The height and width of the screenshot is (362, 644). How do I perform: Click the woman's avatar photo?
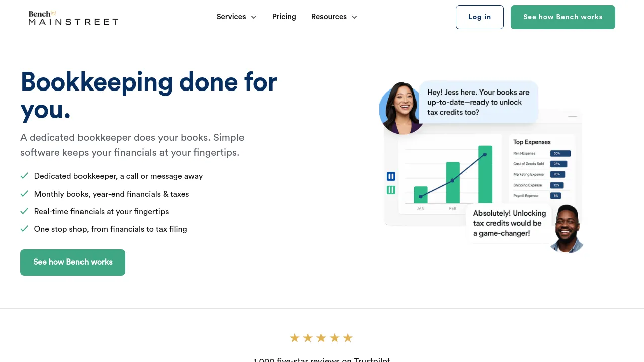(401, 108)
